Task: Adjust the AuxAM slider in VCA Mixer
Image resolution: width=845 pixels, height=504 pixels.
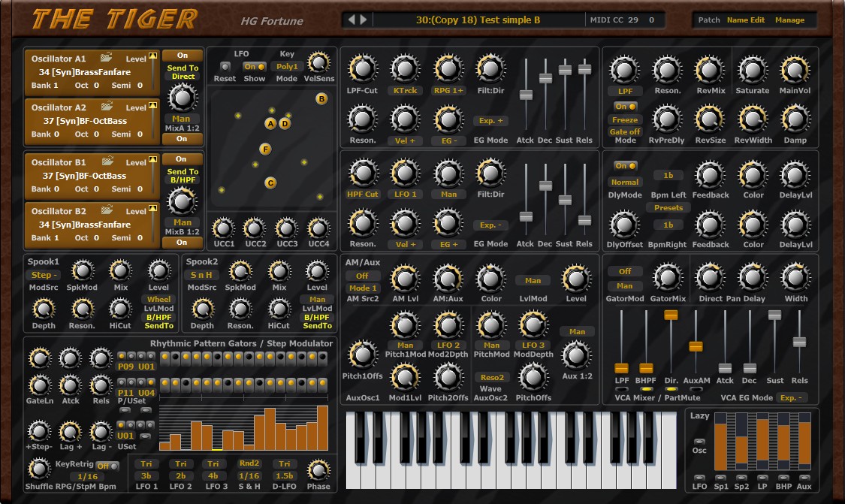Action: 696,346
